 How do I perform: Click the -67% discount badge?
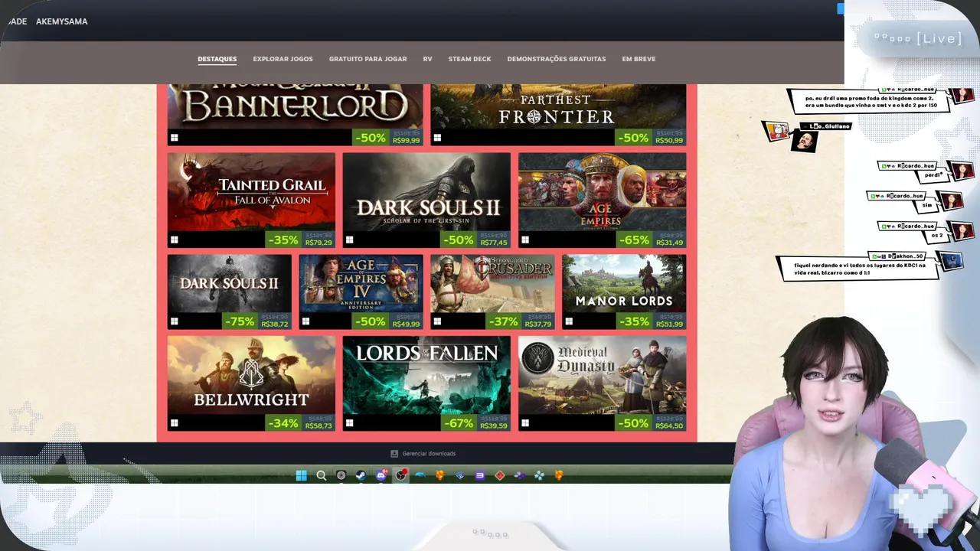(x=459, y=423)
